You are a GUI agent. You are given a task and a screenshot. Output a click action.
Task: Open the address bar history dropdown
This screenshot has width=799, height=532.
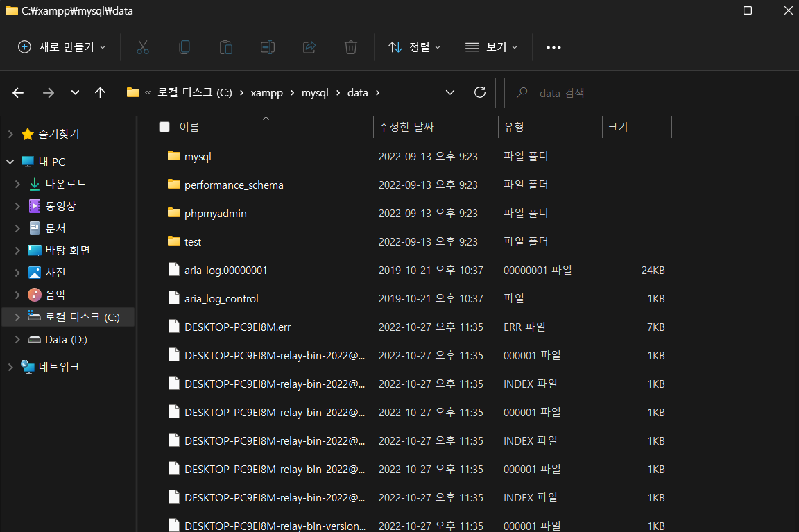point(450,93)
